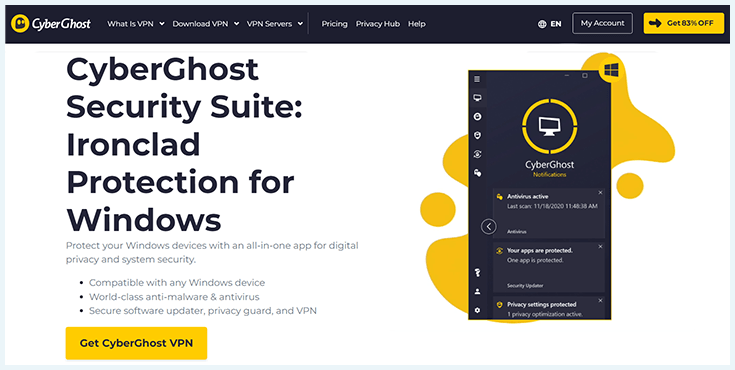Open the Privacy Hub link
This screenshot has height=370, width=735.
click(x=378, y=23)
